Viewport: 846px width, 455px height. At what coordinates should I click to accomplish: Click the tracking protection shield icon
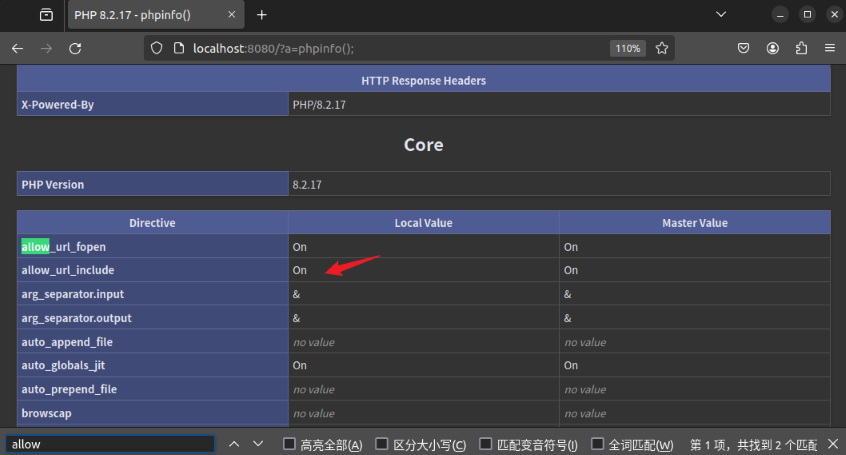click(156, 48)
